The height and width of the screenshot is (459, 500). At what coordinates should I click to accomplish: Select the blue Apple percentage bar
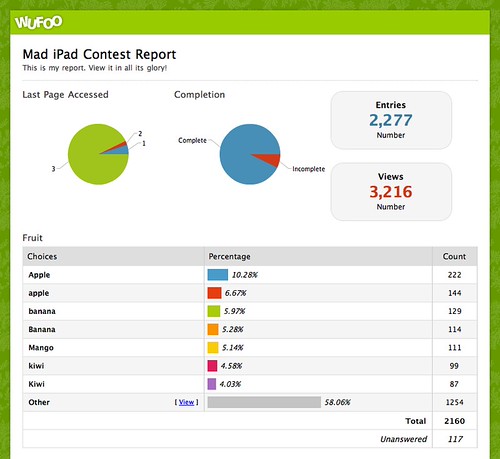pos(218,275)
